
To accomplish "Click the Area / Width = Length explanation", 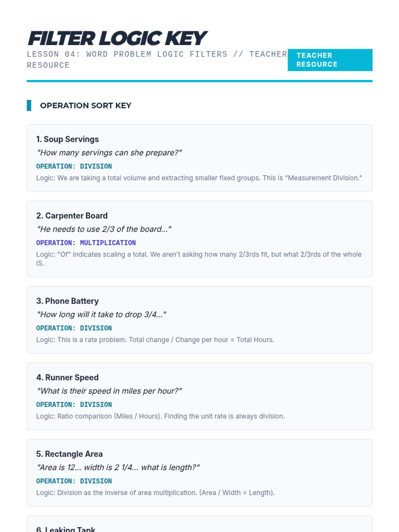I will [x=156, y=493].
